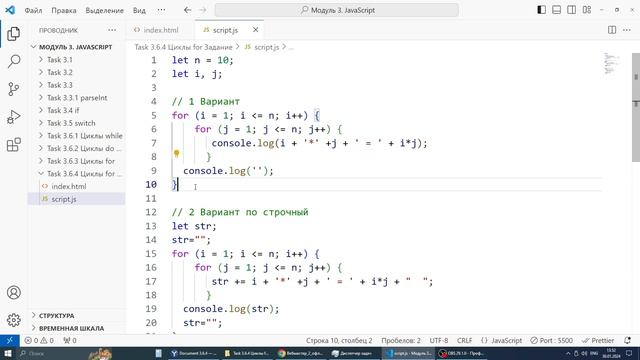Select script.js in the file tree
This screenshot has width=640, height=360.
pyautogui.click(x=76, y=199)
